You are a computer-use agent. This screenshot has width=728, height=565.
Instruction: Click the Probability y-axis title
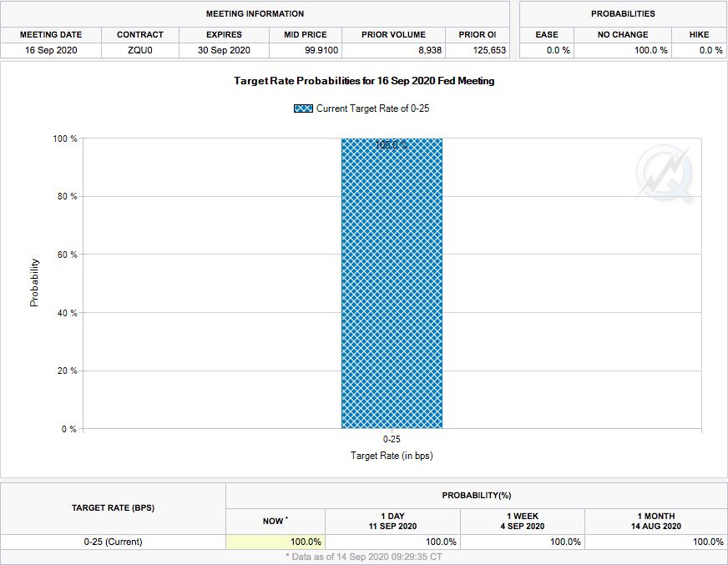[34, 283]
